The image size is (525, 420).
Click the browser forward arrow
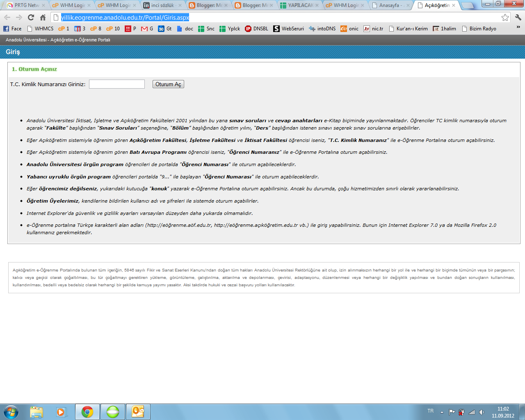19,17
